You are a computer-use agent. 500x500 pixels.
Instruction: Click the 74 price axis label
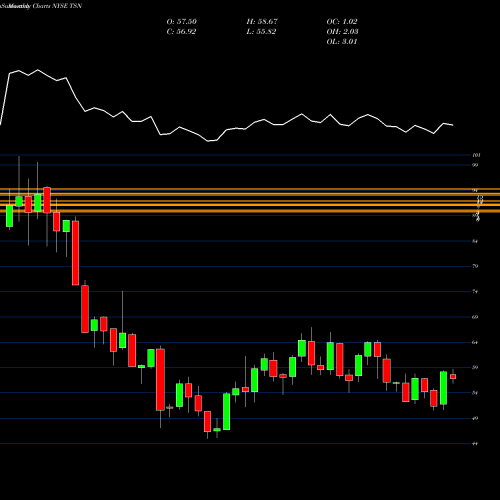[x=475, y=292]
